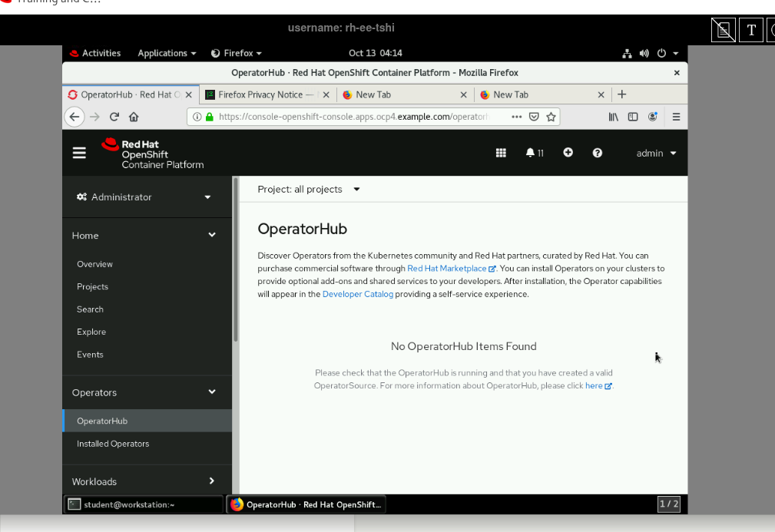Click the T text tool icon at top right

click(x=750, y=30)
